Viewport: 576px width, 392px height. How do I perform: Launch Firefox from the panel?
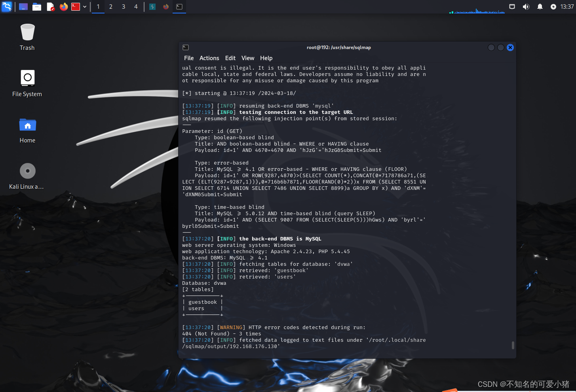(63, 7)
